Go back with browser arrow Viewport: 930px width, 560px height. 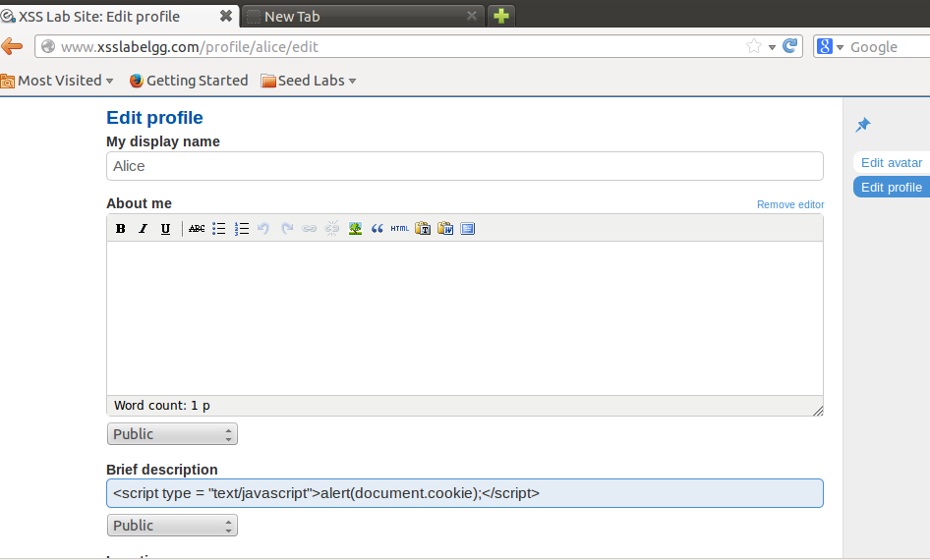[x=12, y=46]
